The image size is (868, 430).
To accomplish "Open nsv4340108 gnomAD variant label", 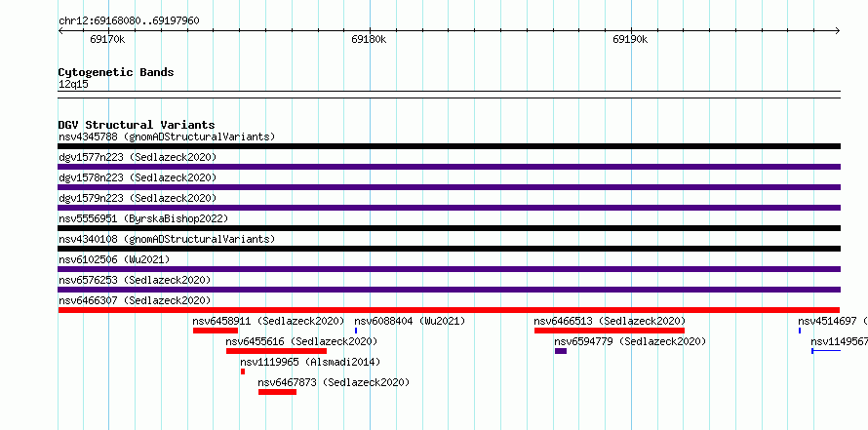I will 167,239.
